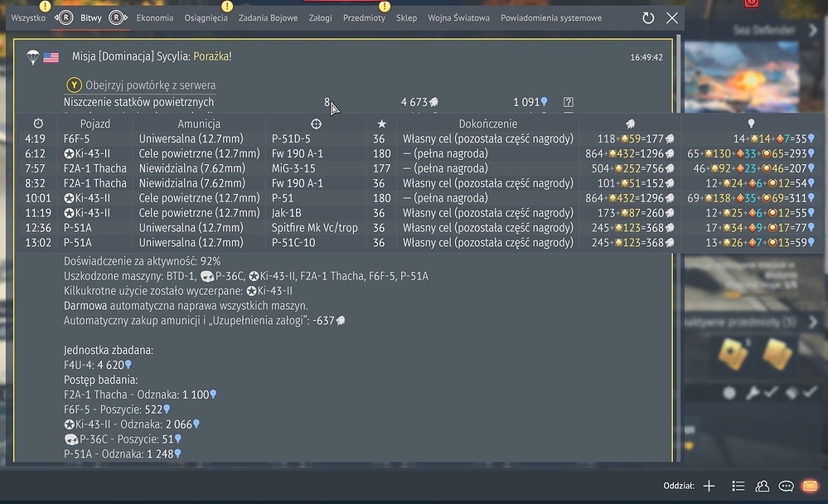Click Obejrzyj powtórkę z serwera link

[x=150, y=85]
